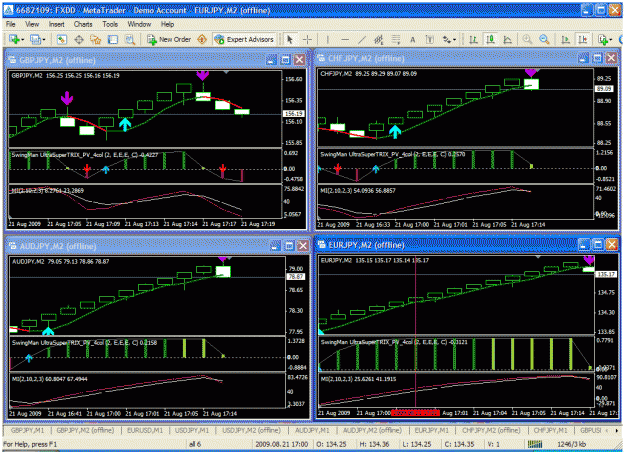Open the Insert menu
This screenshot has height=452, width=625.
pyautogui.click(x=57, y=24)
